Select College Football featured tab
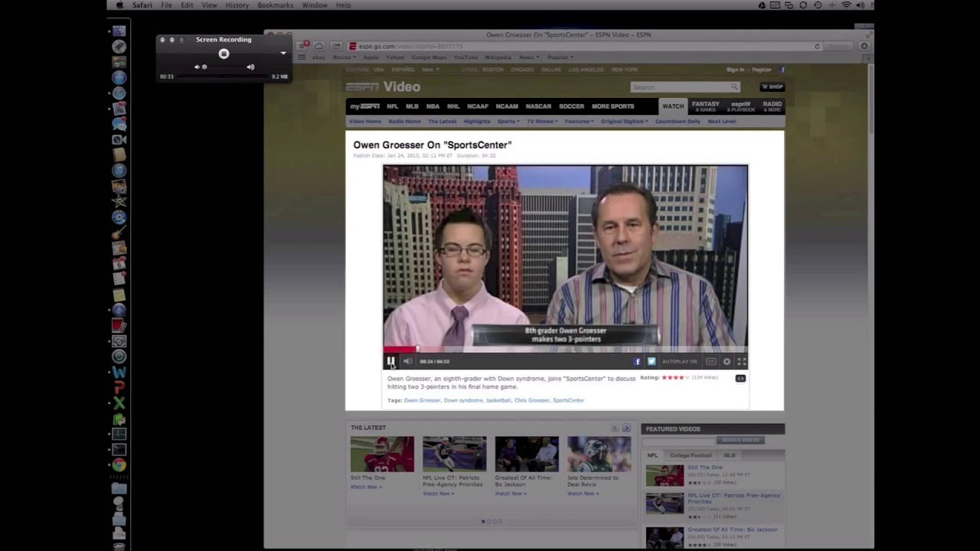Screen dimensions: 980x551 (x=691, y=455)
